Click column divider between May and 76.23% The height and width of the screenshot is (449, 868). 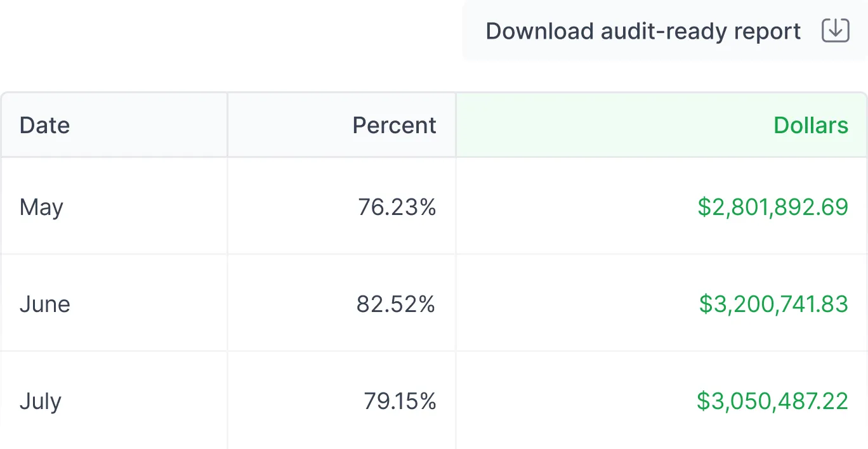(x=227, y=207)
